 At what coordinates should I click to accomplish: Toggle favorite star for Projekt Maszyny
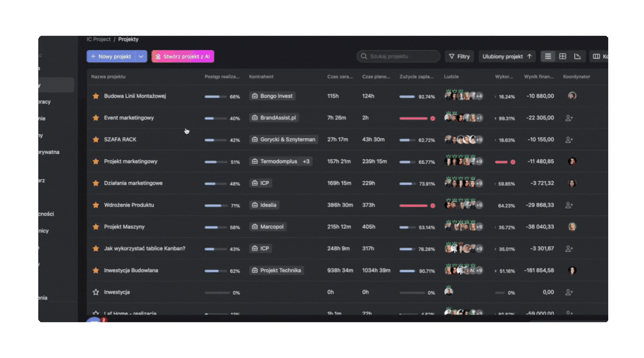click(x=96, y=227)
